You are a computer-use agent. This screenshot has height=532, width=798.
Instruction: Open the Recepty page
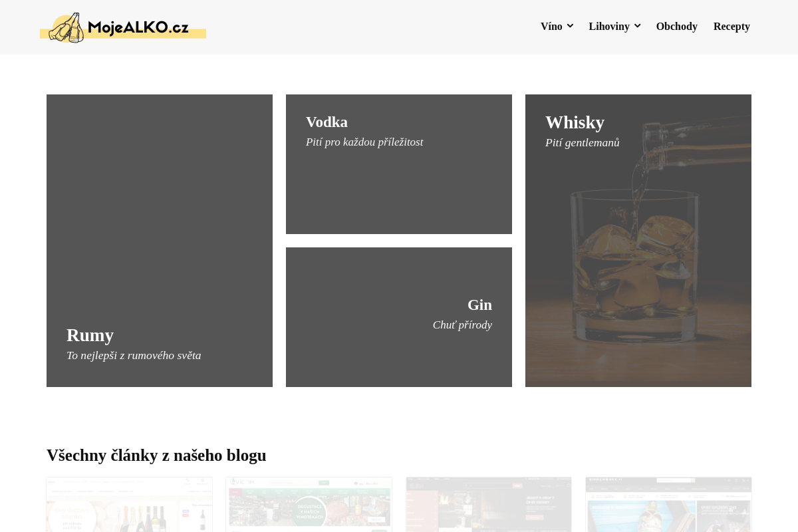[x=731, y=27]
